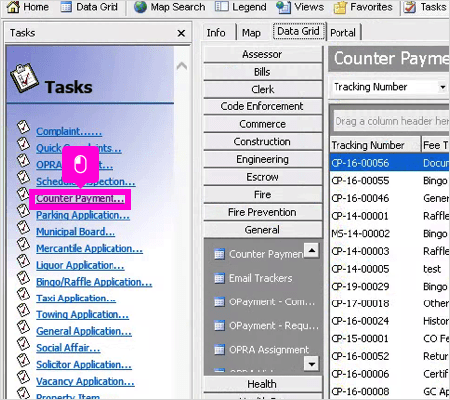Select row CP-16-00055 in the grid

point(390,181)
